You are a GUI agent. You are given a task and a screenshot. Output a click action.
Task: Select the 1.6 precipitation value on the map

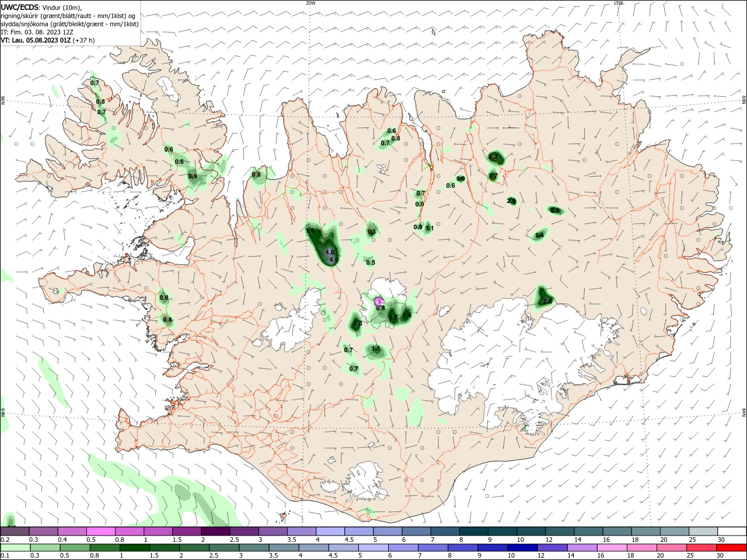click(310, 230)
